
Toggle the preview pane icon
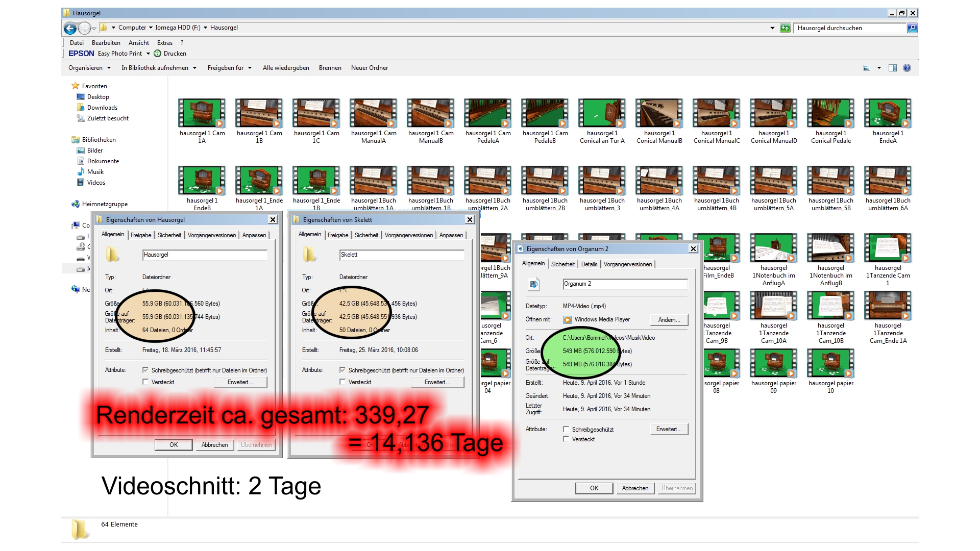point(892,68)
